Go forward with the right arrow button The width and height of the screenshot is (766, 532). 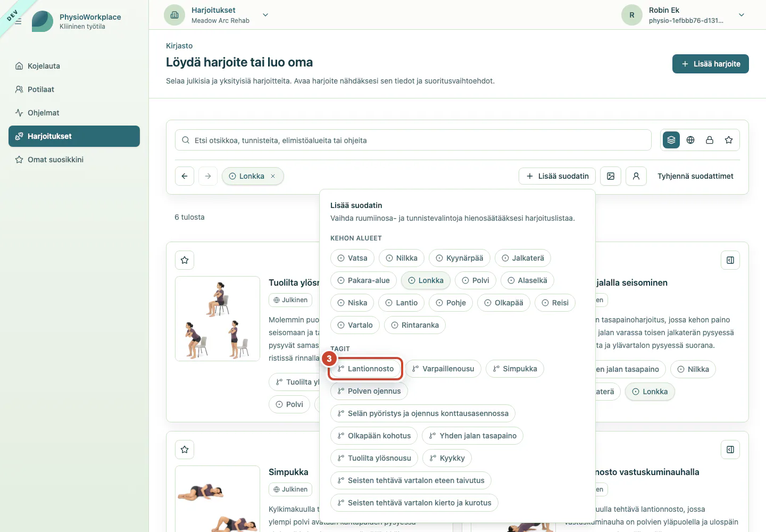(208, 176)
